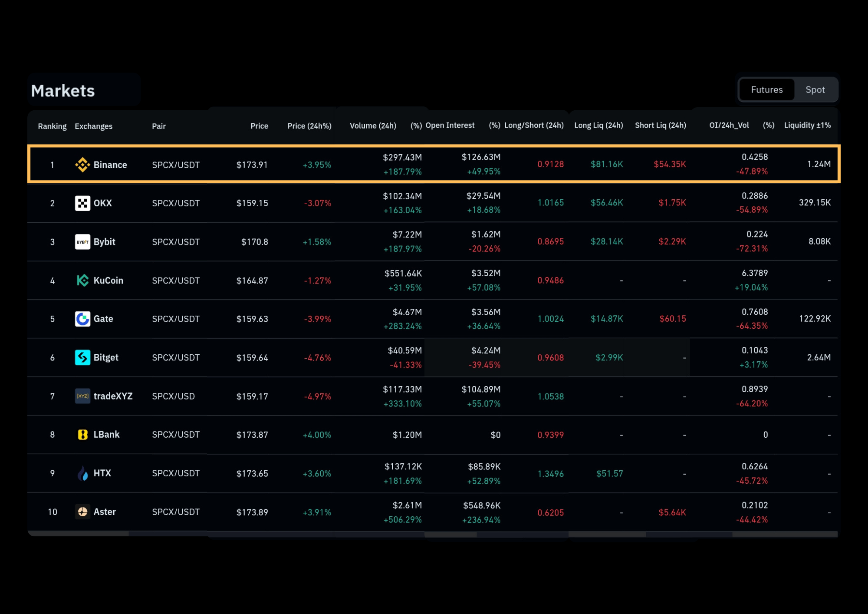Click the OKX exchange logo icon
This screenshot has width=868, height=614.
tap(82, 203)
